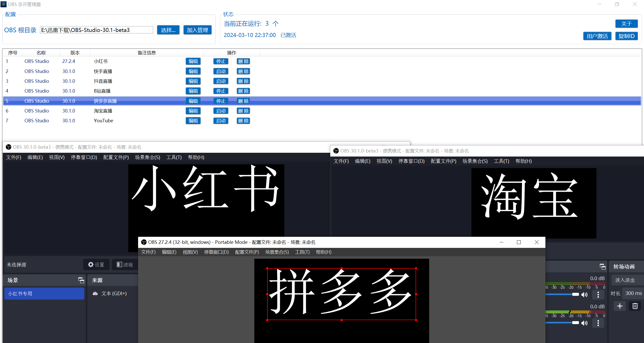The image size is (644, 343).
Task: Start the 快手直播 OBS instance
Action: click(221, 71)
